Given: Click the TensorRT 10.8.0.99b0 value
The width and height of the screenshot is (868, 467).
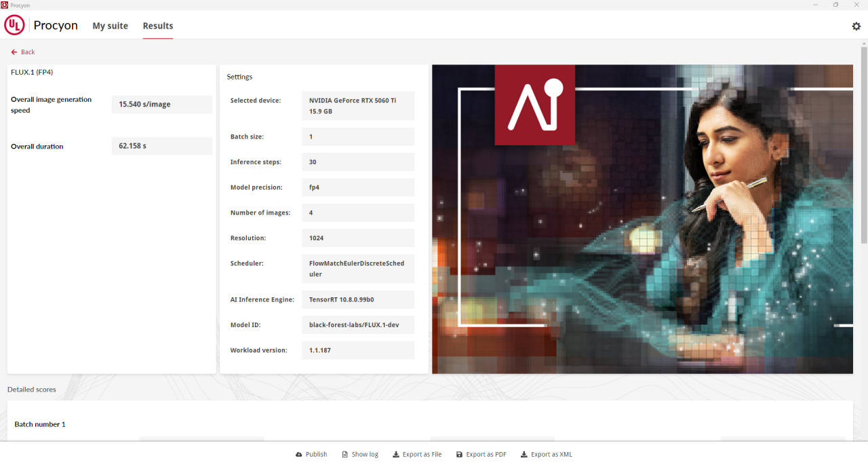Looking at the screenshot, I should [358, 299].
